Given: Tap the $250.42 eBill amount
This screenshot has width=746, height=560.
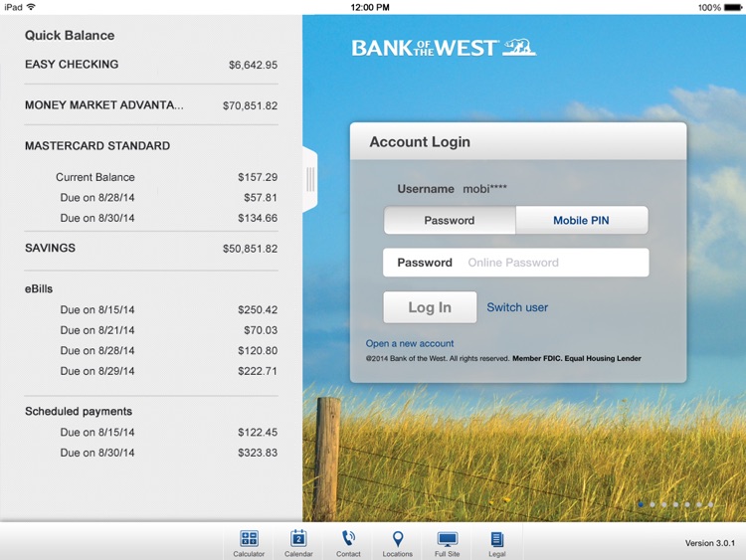Looking at the screenshot, I should click(258, 309).
